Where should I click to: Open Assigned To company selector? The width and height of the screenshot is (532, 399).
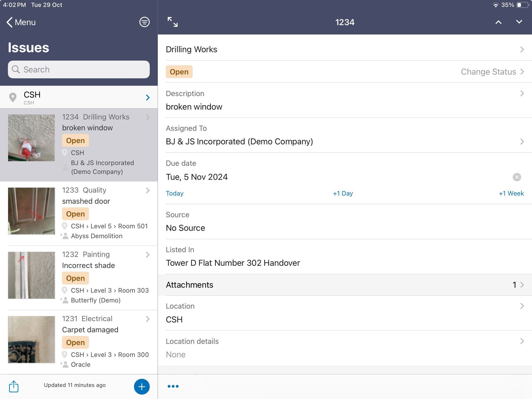coord(345,141)
